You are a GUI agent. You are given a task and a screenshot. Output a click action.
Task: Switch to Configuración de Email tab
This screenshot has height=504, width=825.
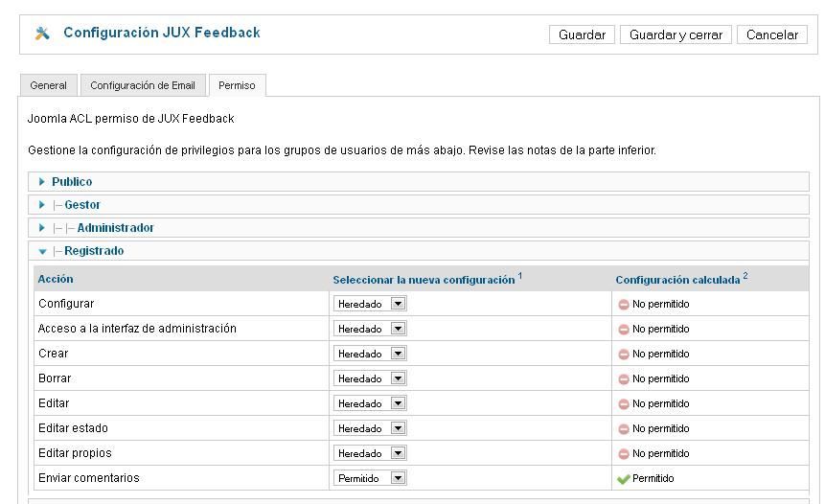tap(143, 85)
